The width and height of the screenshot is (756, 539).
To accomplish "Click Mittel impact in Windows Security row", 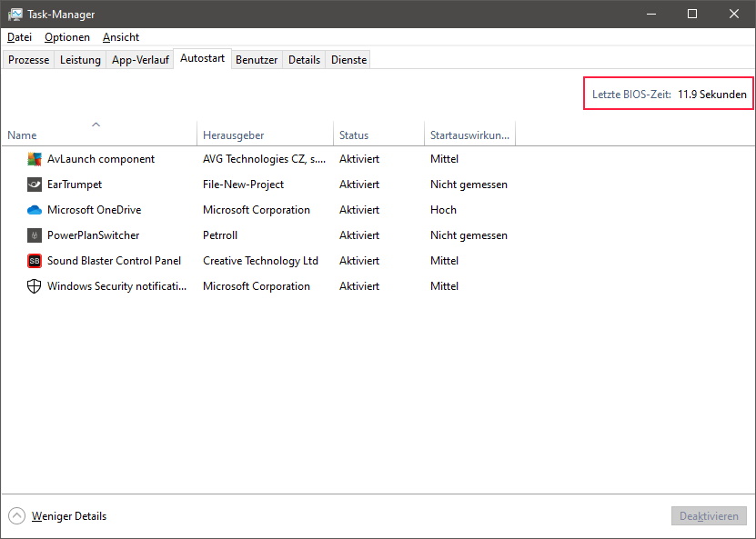I will 444,286.
